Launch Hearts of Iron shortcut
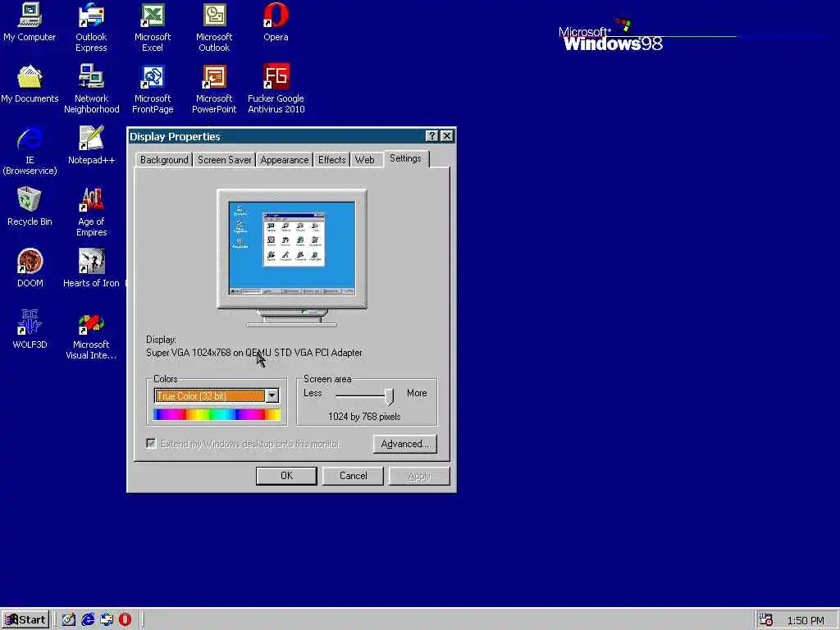 [x=91, y=268]
